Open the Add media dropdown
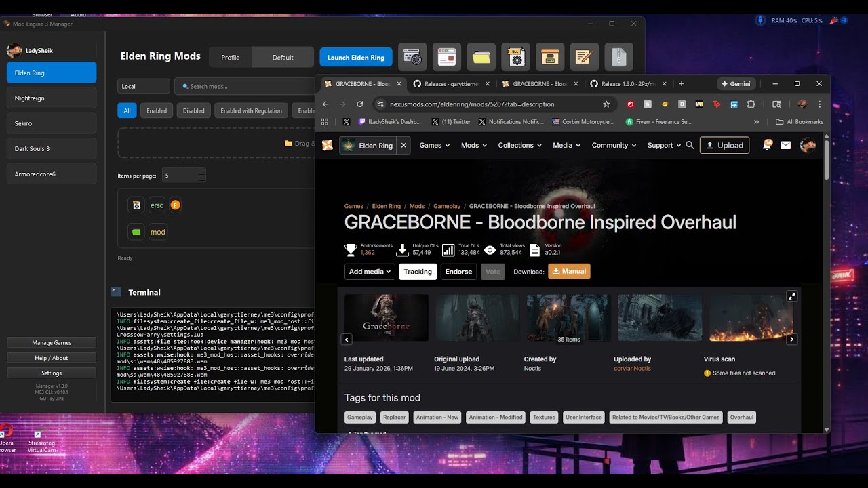Screen dimensions: 868x488 coord(370,272)
